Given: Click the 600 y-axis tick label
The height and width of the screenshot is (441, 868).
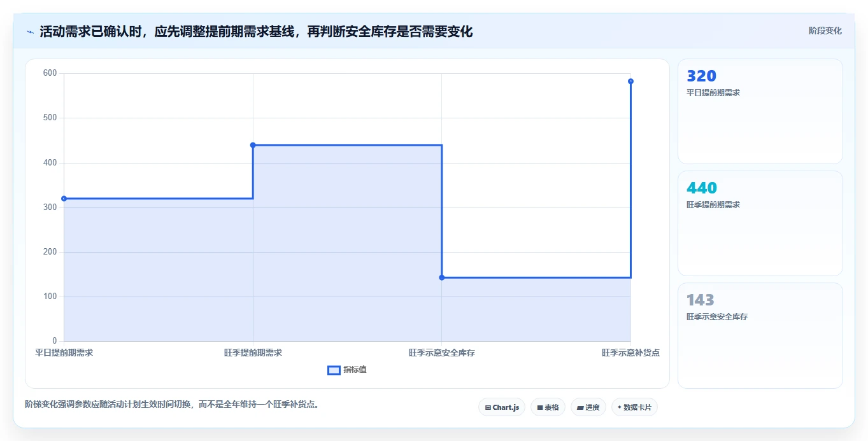Looking at the screenshot, I should click(50, 73).
